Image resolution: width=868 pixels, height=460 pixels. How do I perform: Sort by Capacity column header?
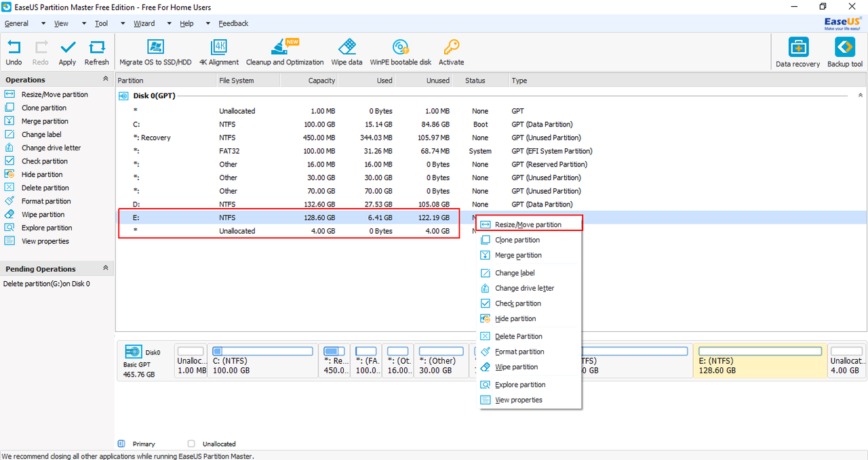click(309, 81)
